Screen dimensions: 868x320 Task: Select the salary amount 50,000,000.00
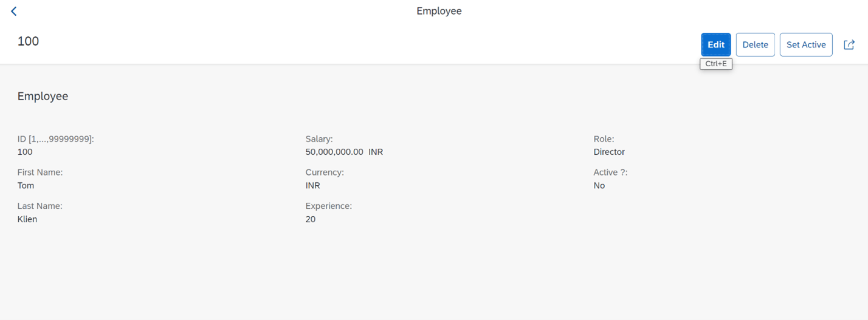coord(334,152)
